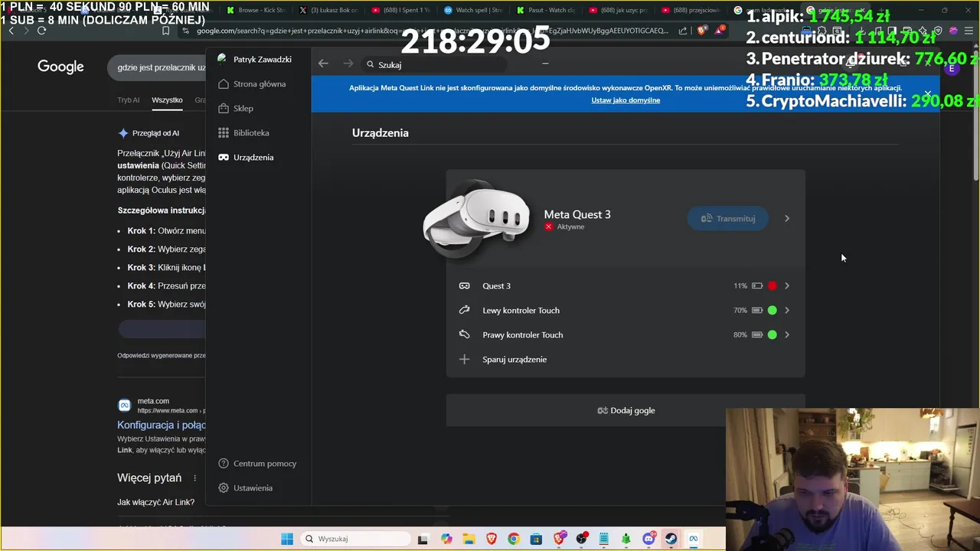Open Więcej pytań options dots

tap(194, 478)
